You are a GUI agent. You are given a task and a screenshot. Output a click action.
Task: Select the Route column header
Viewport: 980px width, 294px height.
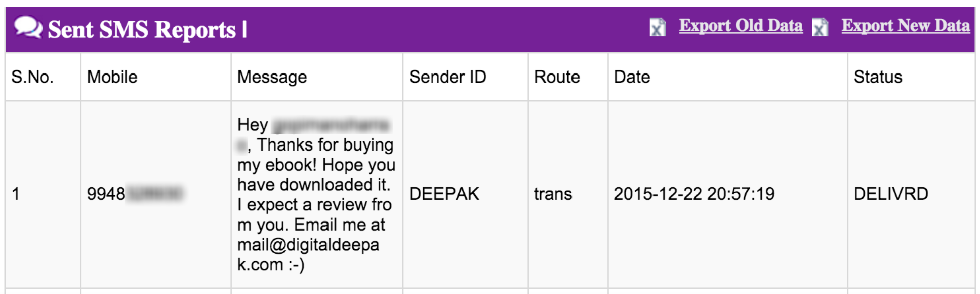pyautogui.click(x=557, y=77)
